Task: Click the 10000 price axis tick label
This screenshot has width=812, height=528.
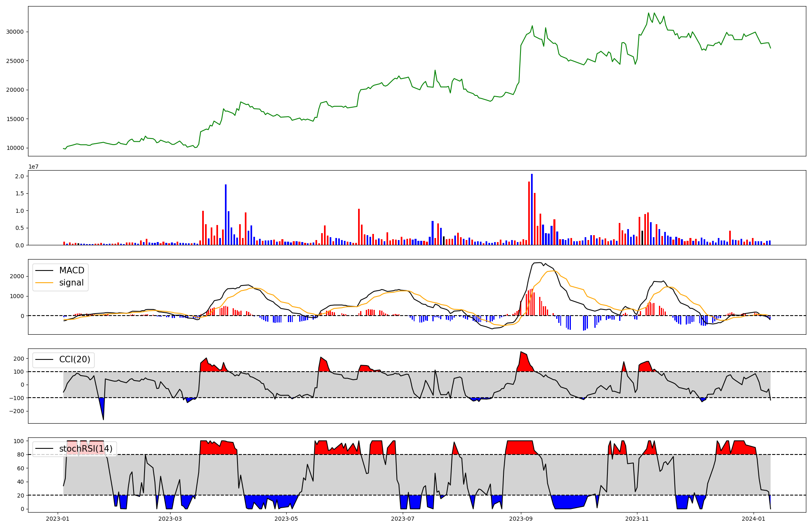Action: pos(15,148)
